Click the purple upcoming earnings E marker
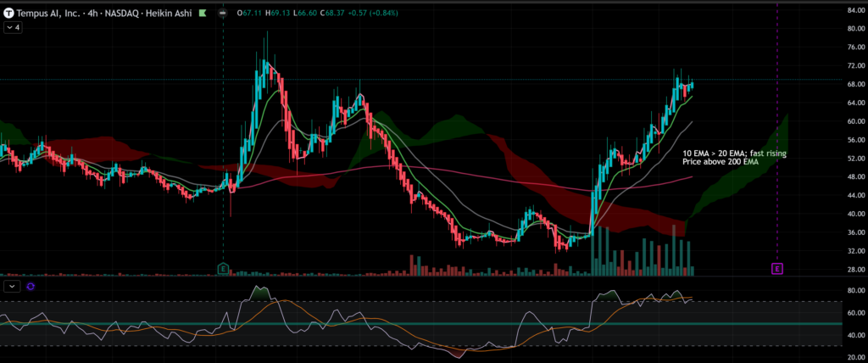Screen dimensions: 868x363 776,268
